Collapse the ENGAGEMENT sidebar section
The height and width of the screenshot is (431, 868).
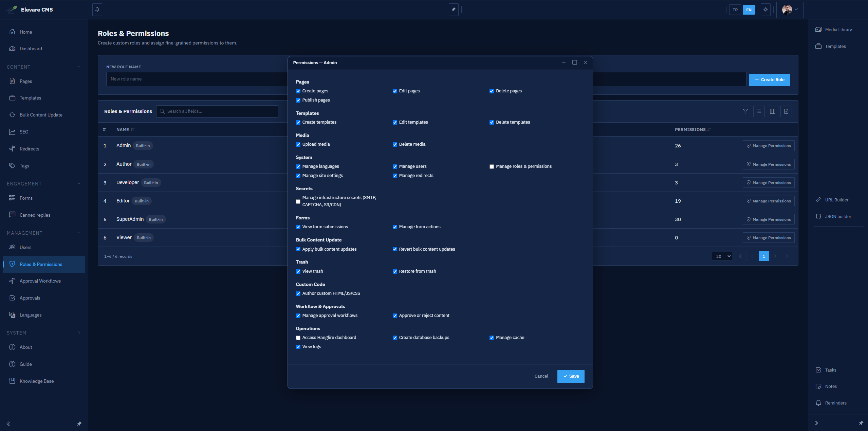44,184
